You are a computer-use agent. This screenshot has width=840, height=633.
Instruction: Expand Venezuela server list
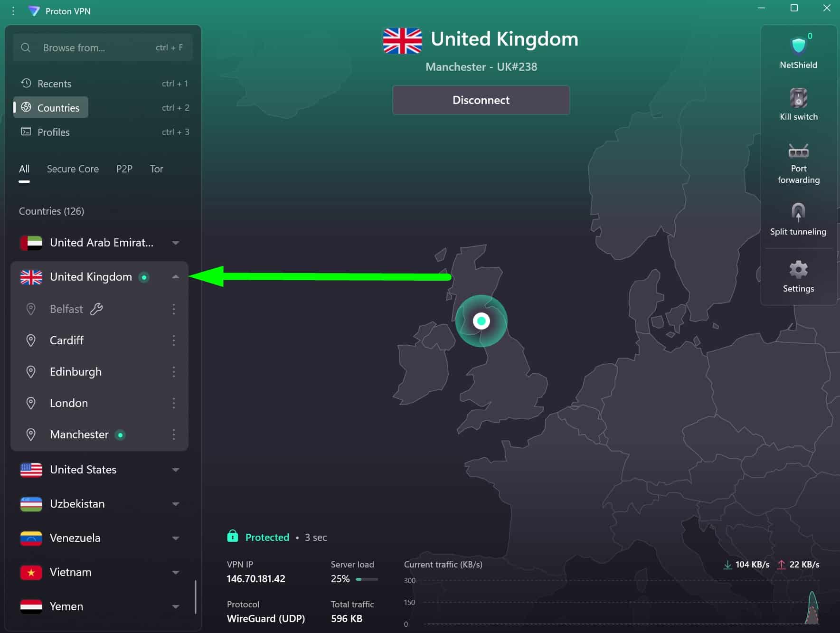pos(176,538)
